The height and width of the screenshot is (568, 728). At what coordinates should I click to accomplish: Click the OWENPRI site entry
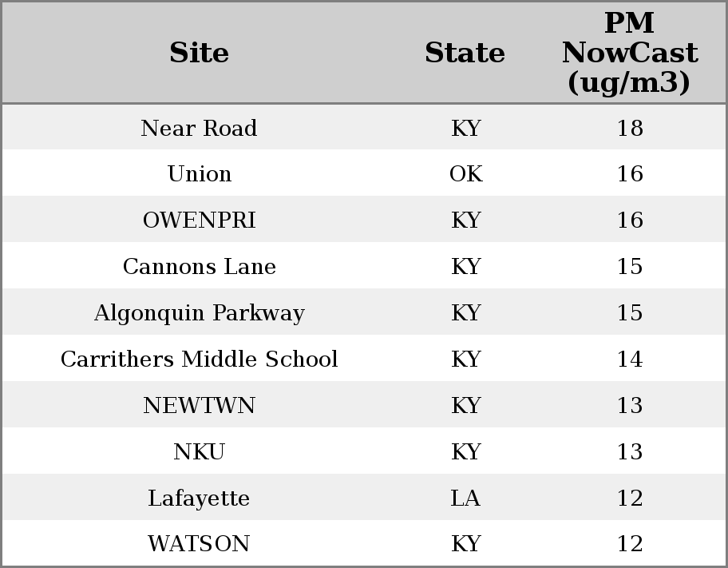pos(199,220)
